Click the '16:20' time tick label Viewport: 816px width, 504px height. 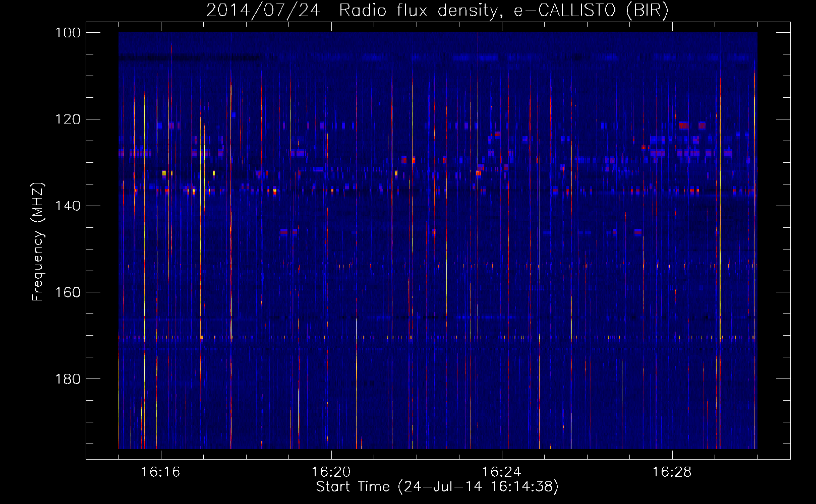[331, 472]
